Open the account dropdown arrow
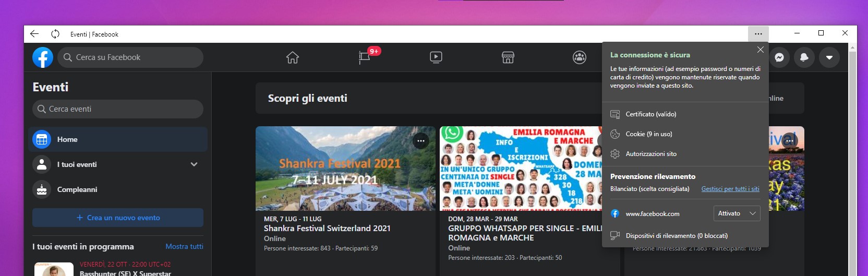 829,57
